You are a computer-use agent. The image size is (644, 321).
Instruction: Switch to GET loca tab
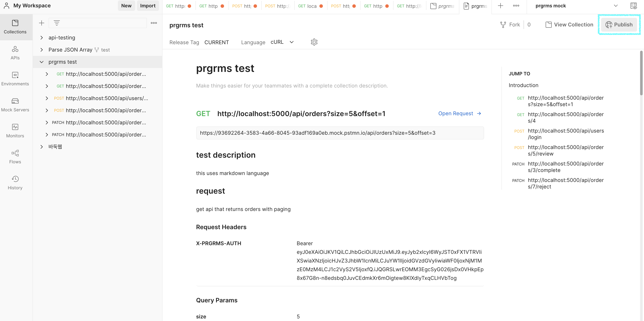click(311, 6)
